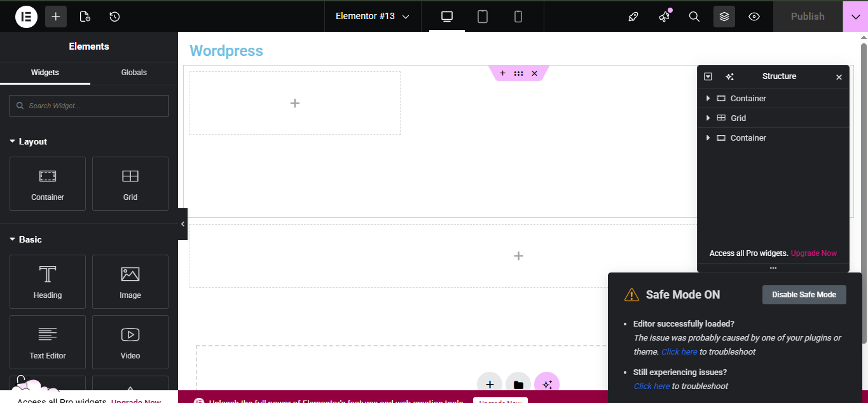The height and width of the screenshot is (403, 868).
Task: Open the History clock icon
Action: 114,17
